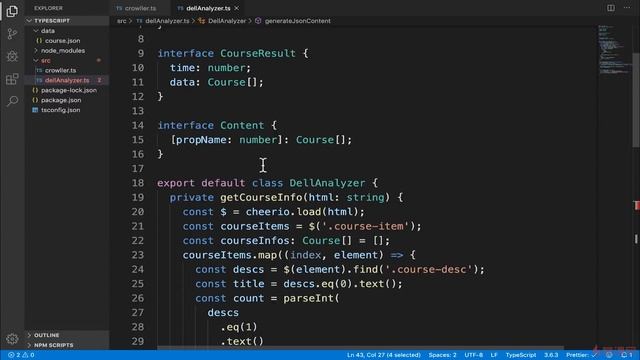Click the '.course-item' string literal
This screenshot has width=640, height=360.
tap(365, 226)
